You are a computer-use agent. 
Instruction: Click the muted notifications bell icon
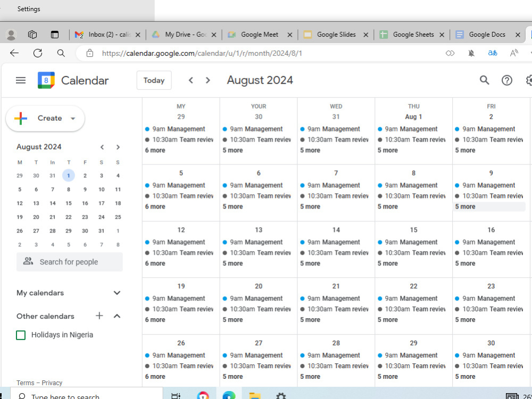pos(471,53)
